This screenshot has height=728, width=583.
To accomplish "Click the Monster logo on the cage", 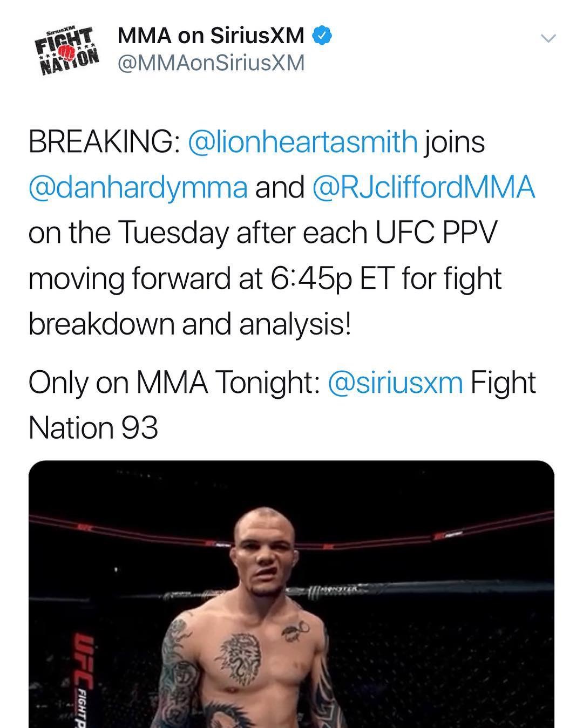I will click(333, 590).
